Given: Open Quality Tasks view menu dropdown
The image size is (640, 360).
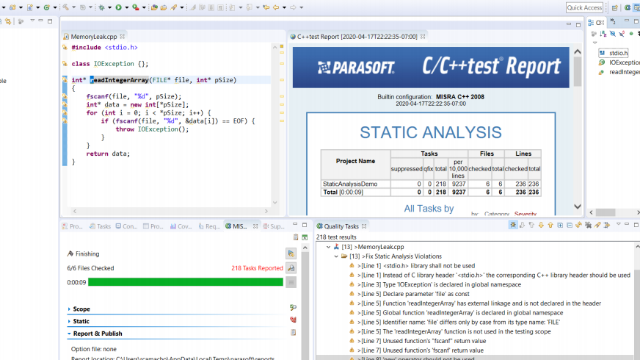Looking at the screenshot, I should [618, 224].
